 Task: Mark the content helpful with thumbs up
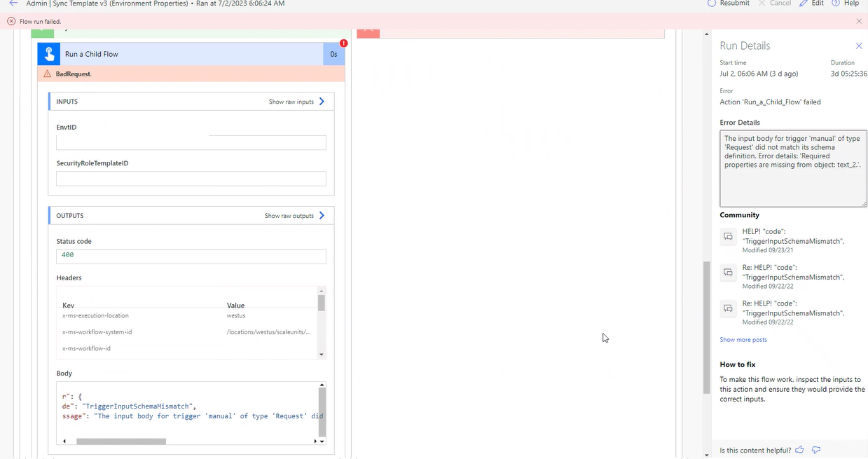[x=799, y=450]
